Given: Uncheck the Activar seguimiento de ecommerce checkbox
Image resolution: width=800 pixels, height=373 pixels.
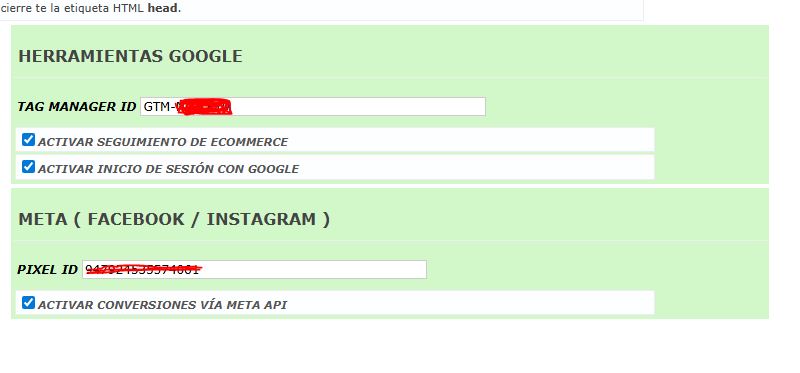Looking at the screenshot, I should [29, 140].
